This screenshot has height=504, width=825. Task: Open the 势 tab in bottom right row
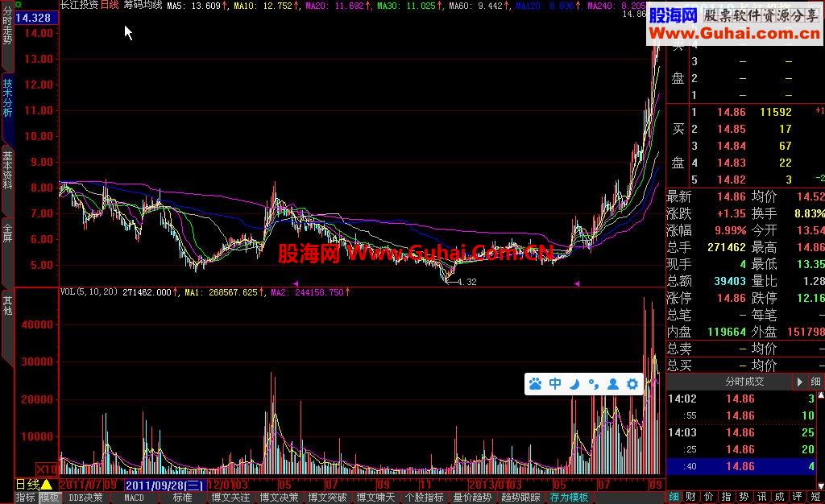pos(744,497)
